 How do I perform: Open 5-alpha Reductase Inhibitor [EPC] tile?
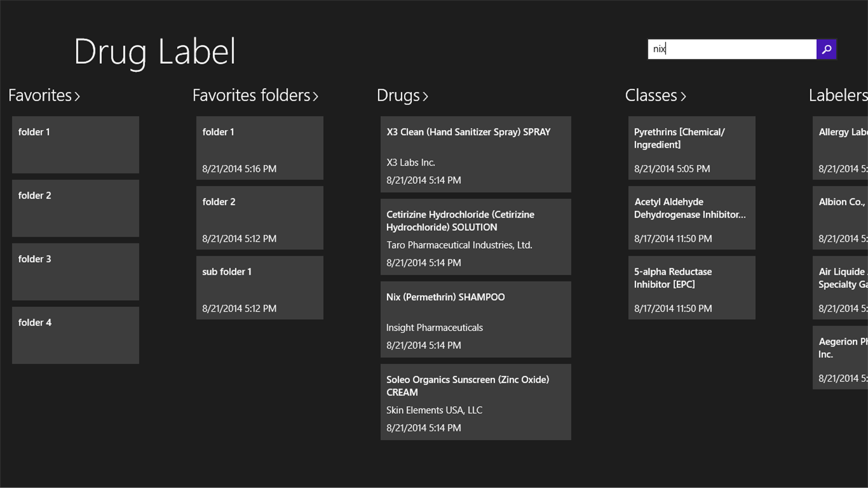click(x=691, y=287)
